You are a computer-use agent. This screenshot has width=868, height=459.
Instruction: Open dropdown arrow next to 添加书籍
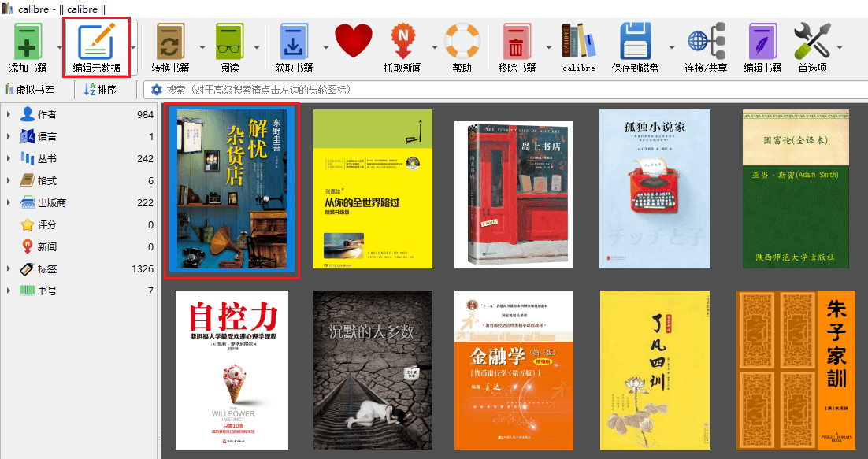point(59,47)
